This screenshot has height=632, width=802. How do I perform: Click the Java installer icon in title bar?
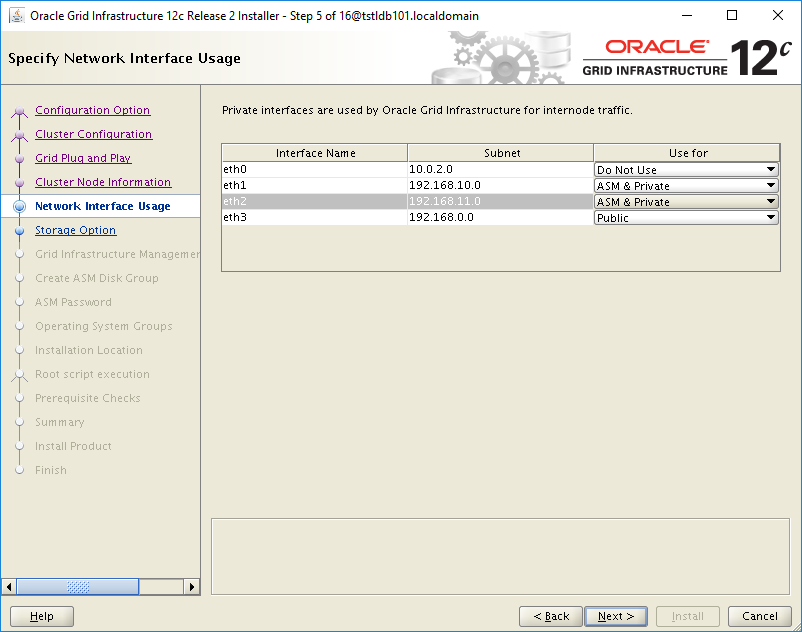click(x=17, y=15)
